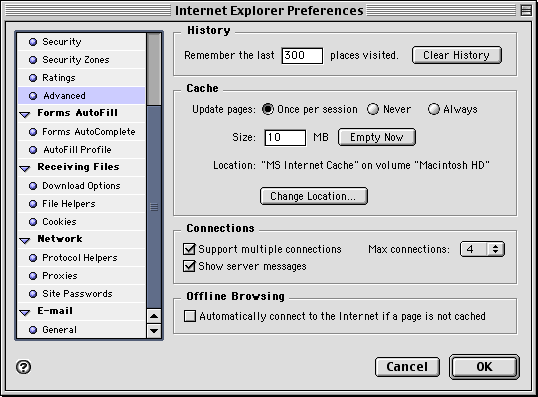Open the Ratings preferences
Viewport: 538px width, 397px height.
coord(82,78)
